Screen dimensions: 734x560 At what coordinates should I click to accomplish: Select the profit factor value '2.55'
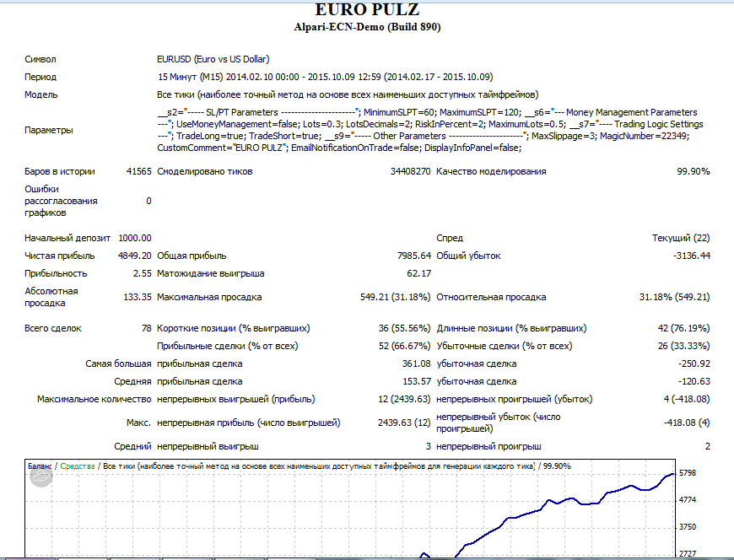point(143,274)
